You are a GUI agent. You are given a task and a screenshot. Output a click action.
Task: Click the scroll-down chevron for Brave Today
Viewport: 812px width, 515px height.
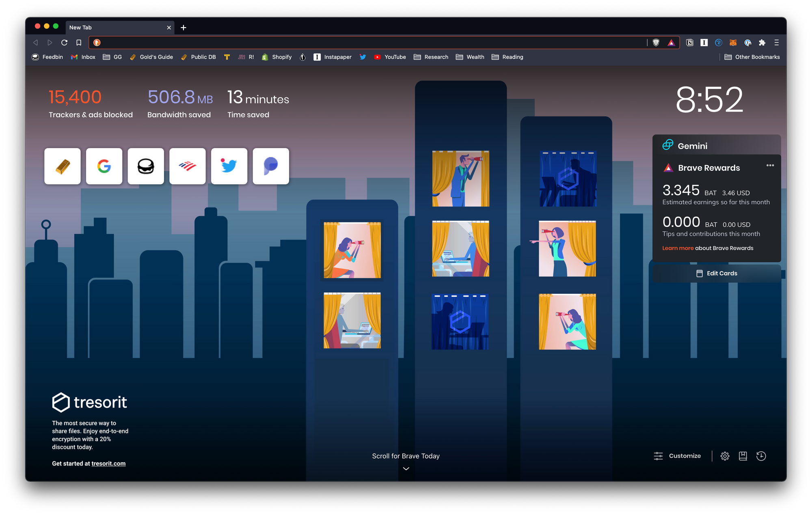pyautogui.click(x=406, y=469)
